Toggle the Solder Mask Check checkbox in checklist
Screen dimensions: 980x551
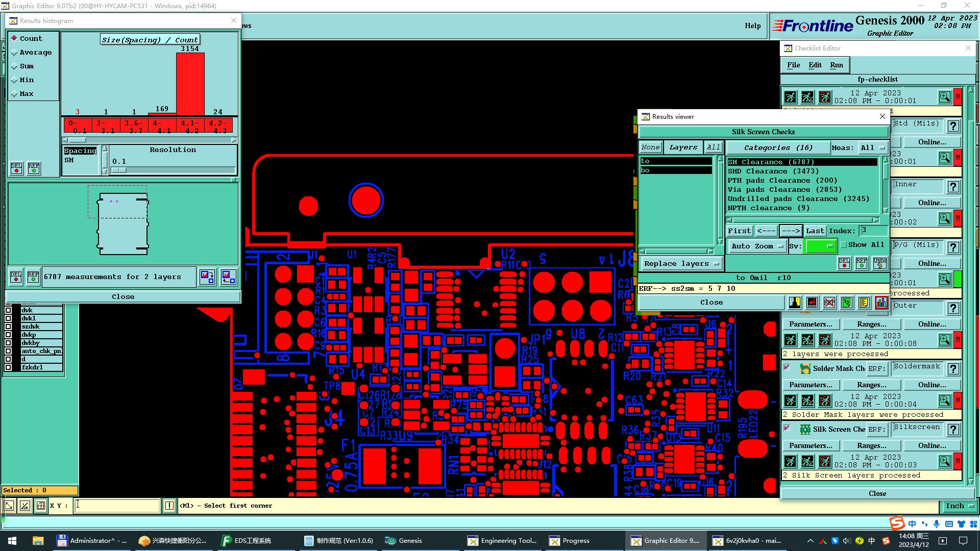pyautogui.click(x=787, y=368)
